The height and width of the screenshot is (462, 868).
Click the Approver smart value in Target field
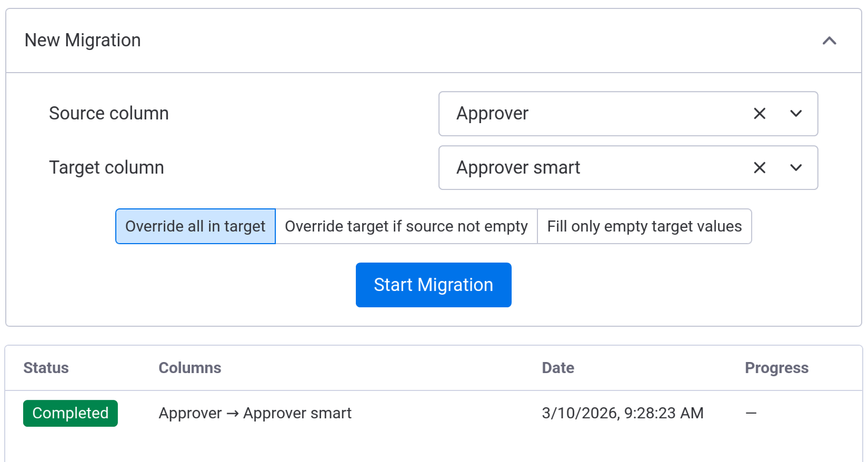[x=518, y=168]
